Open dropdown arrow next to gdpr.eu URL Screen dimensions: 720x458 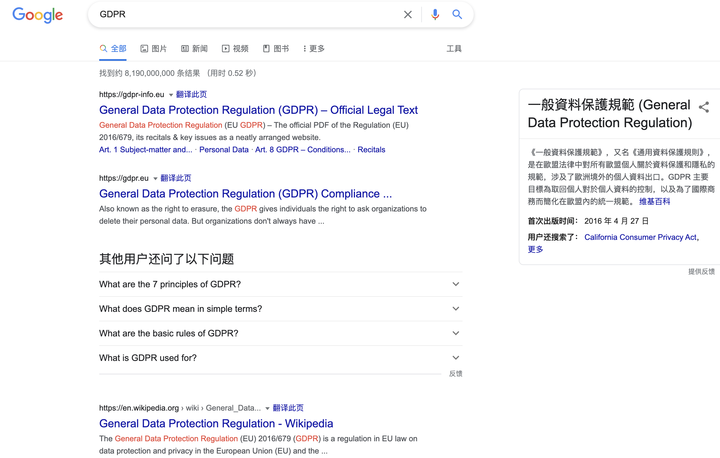(x=155, y=179)
